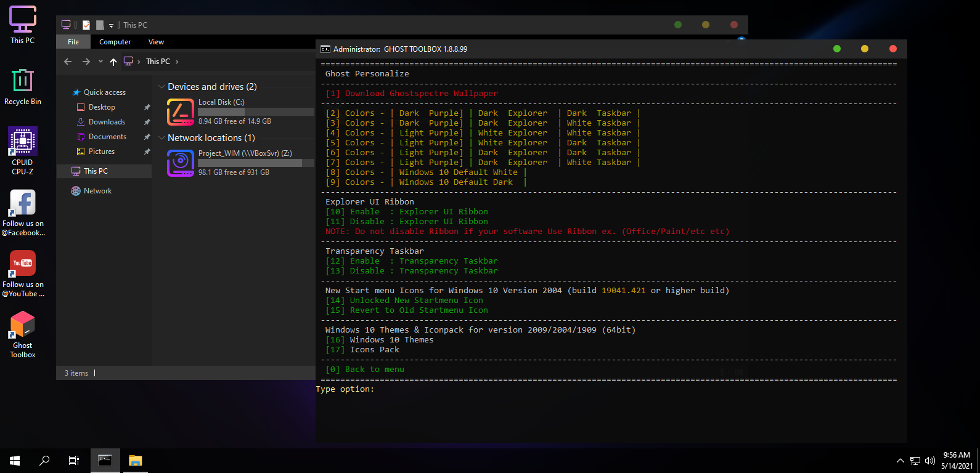Select Network in the navigation pane

[x=91, y=191]
